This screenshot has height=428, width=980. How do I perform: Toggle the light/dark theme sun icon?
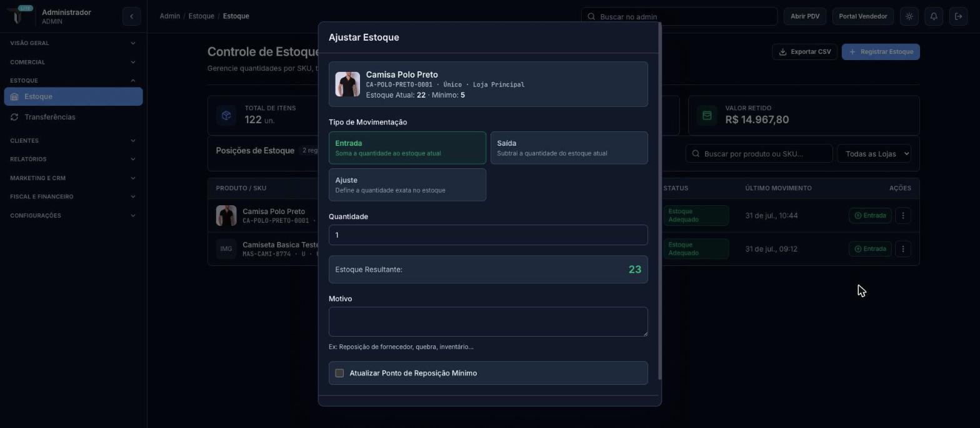click(x=909, y=16)
